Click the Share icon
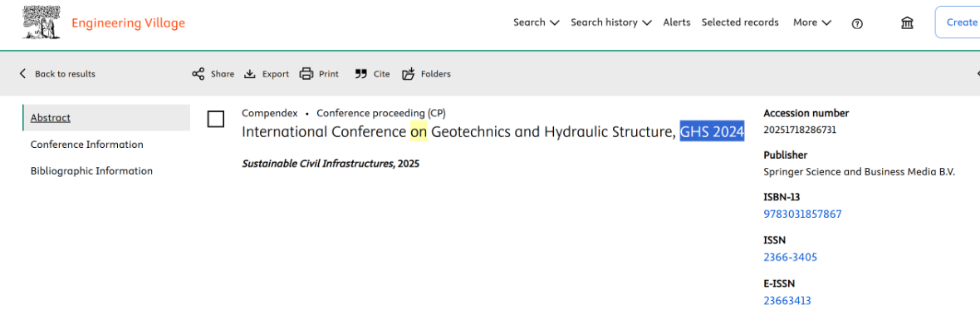Image resolution: width=980 pixels, height=320 pixels. pyautogui.click(x=198, y=74)
